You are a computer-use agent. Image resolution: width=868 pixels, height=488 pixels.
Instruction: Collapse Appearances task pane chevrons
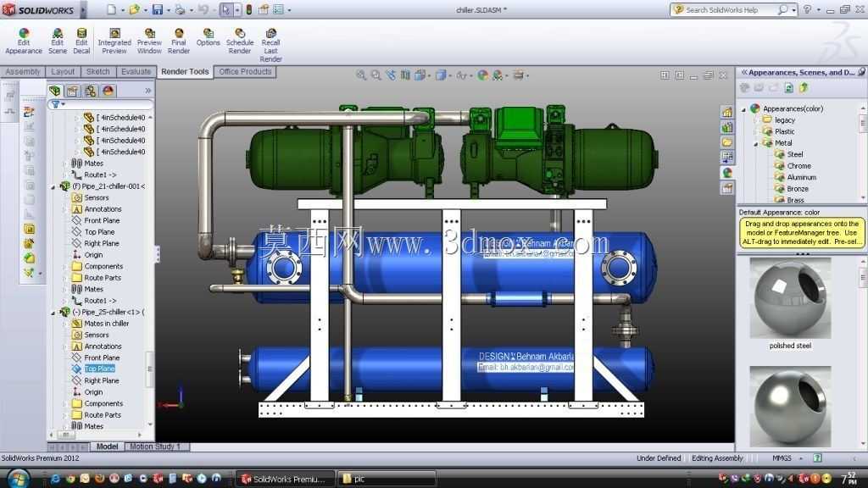(744, 73)
